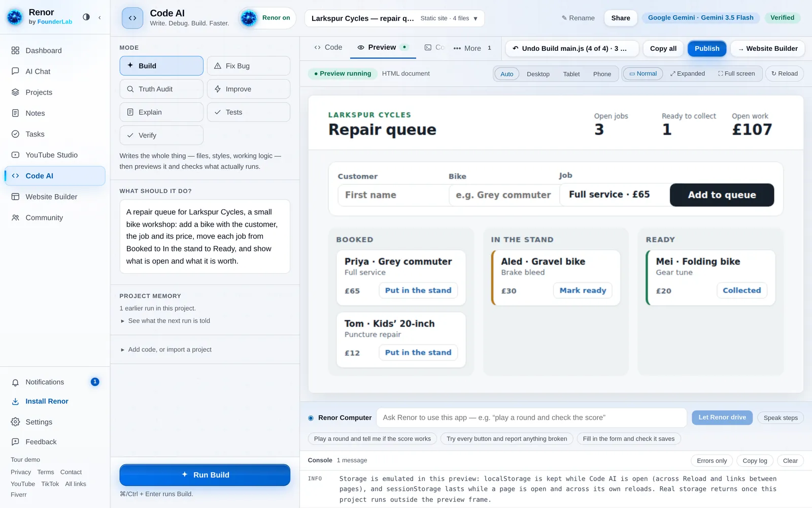The width and height of the screenshot is (812, 508).
Task: Click Put in the stand for Tom
Action: point(418,353)
